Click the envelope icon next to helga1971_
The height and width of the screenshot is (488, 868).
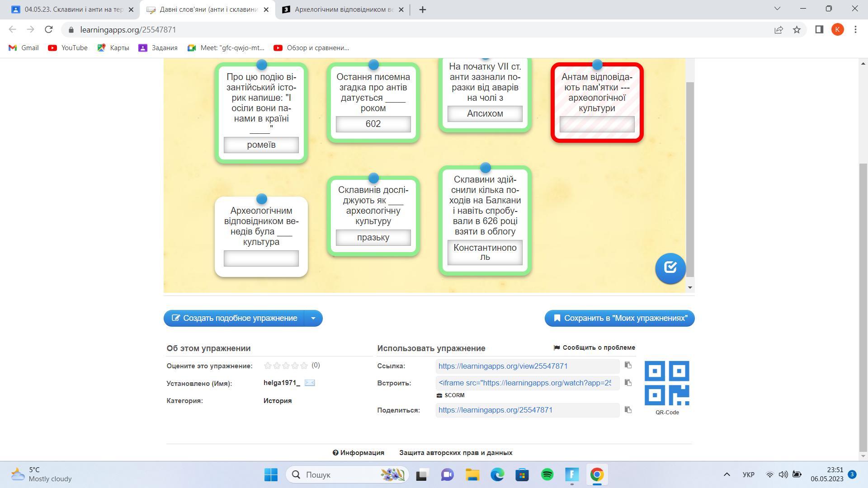(310, 383)
